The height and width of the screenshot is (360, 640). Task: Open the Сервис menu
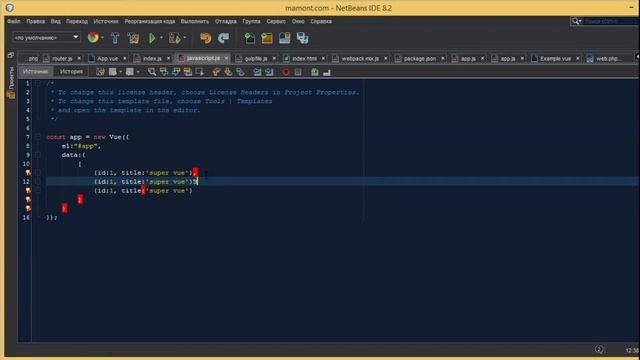pyautogui.click(x=276, y=21)
